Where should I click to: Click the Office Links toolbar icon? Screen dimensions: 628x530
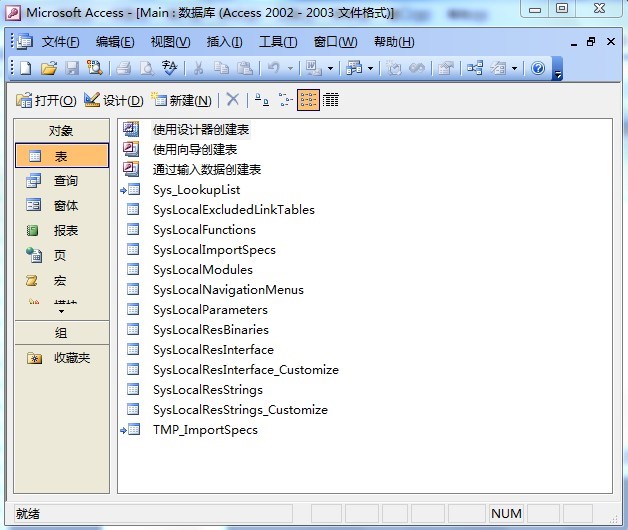pyautogui.click(x=313, y=69)
